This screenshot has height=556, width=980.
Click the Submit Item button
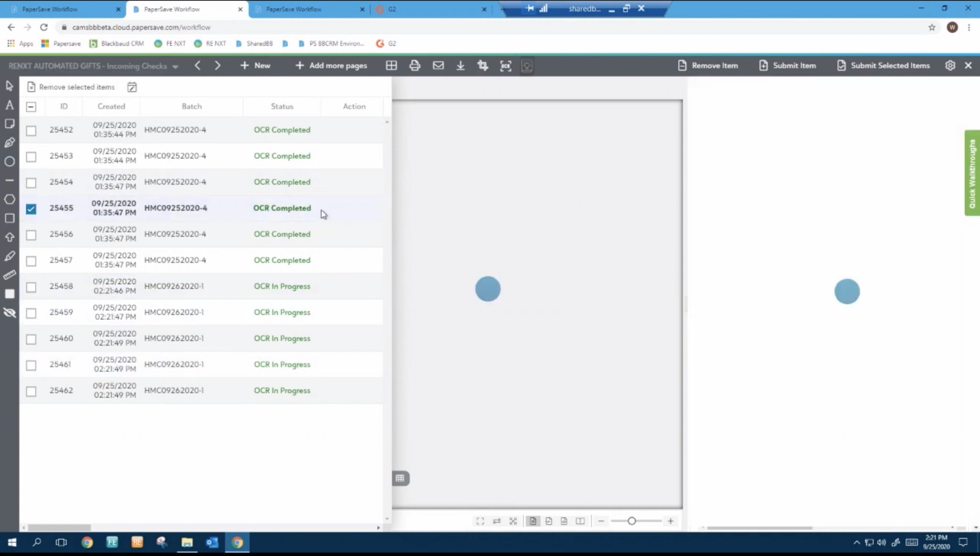788,66
